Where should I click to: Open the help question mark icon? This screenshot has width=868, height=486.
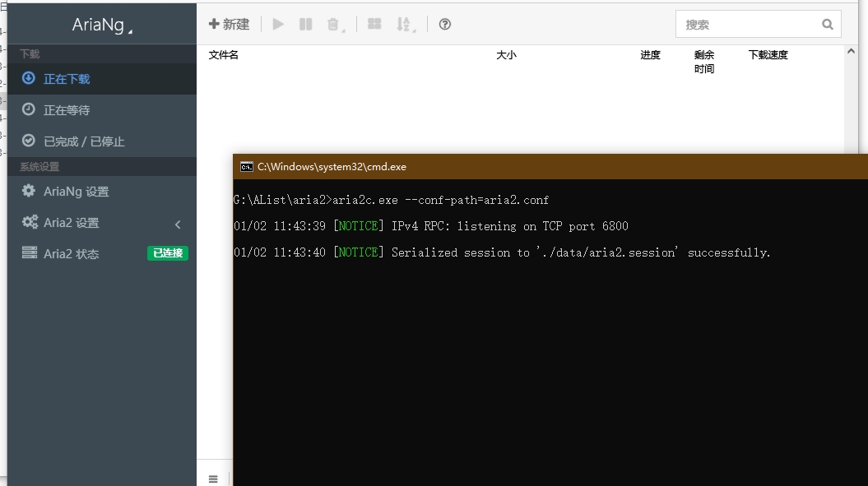[445, 25]
